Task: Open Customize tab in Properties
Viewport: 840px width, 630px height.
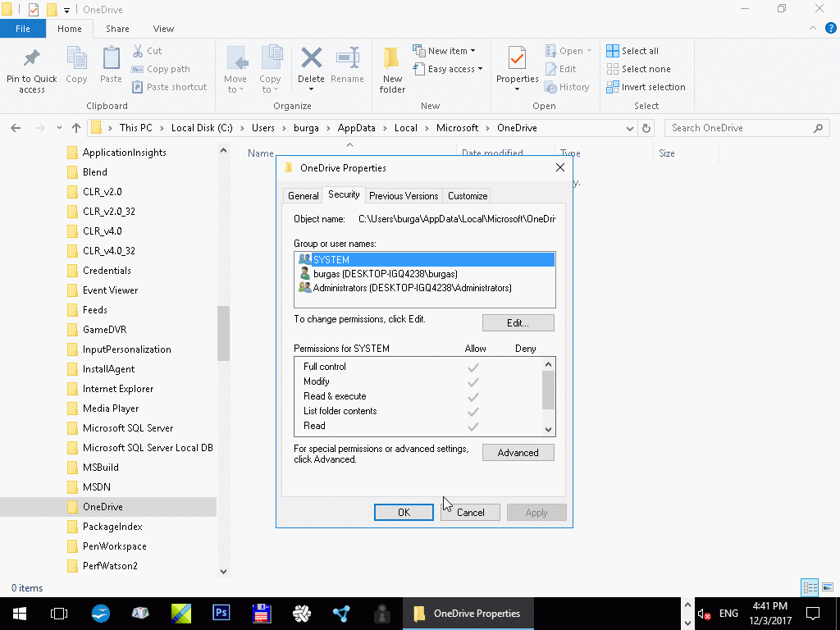Action: tap(467, 195)
